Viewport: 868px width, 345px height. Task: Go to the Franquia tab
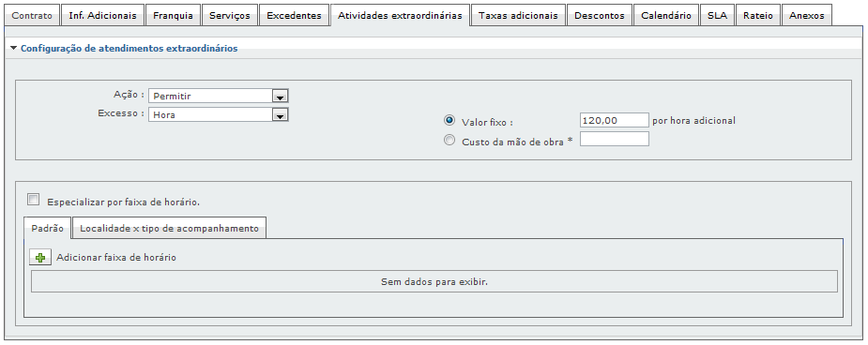pyautogui.click(x=174, y=16)
